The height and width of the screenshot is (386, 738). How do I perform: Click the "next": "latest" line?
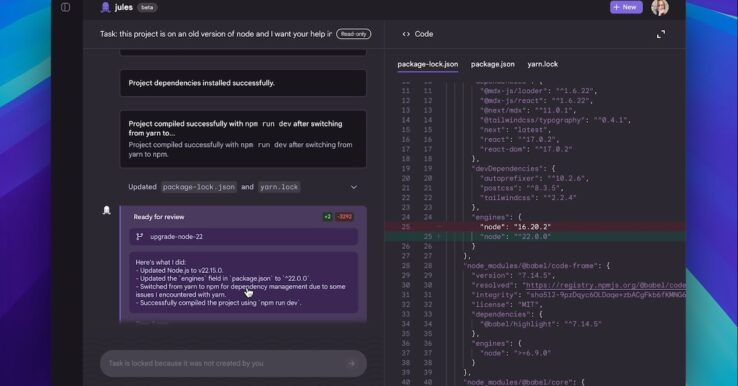[x=514, y=129]
